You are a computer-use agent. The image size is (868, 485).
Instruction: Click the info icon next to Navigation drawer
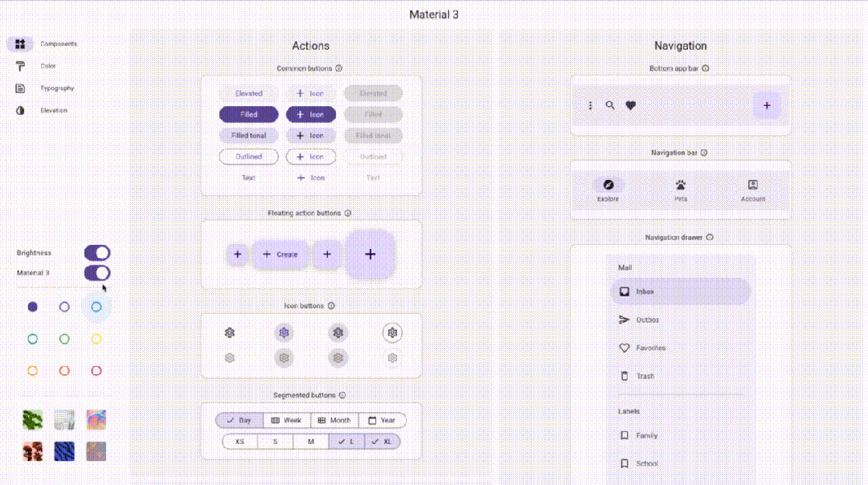(710, 237)
